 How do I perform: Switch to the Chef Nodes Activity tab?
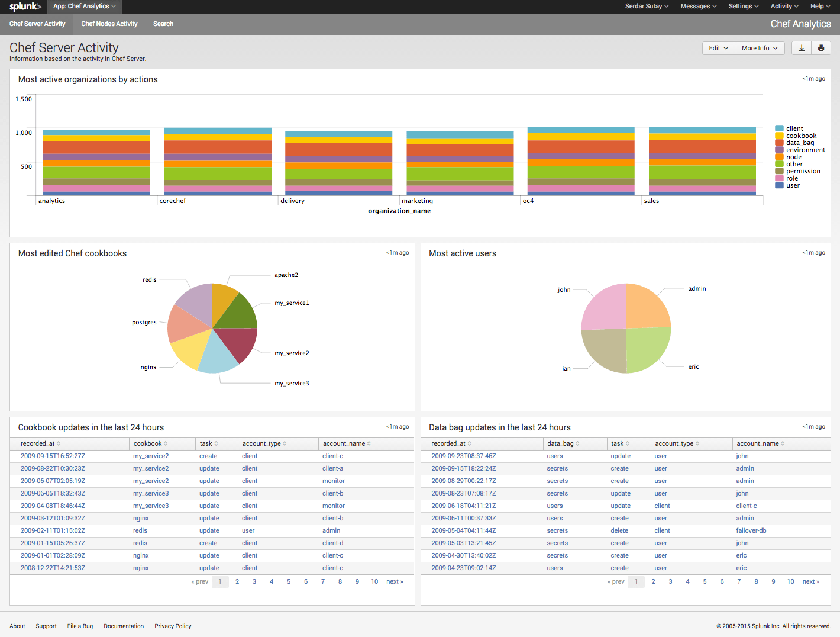(109, 24)
